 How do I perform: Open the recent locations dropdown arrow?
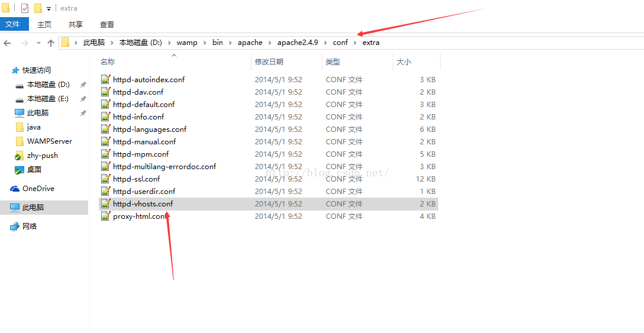[38, 43]
